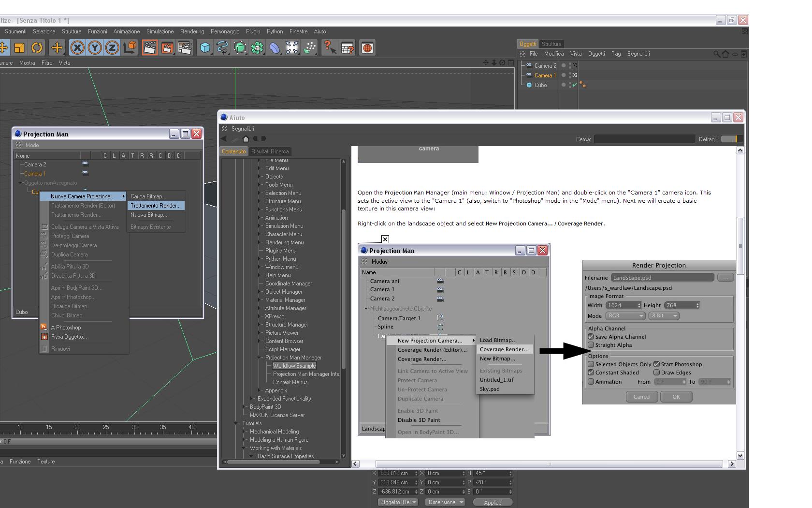812x508 pixels.
Task: Click the home icon in Oggetti manager
Action: coord(725,54)
